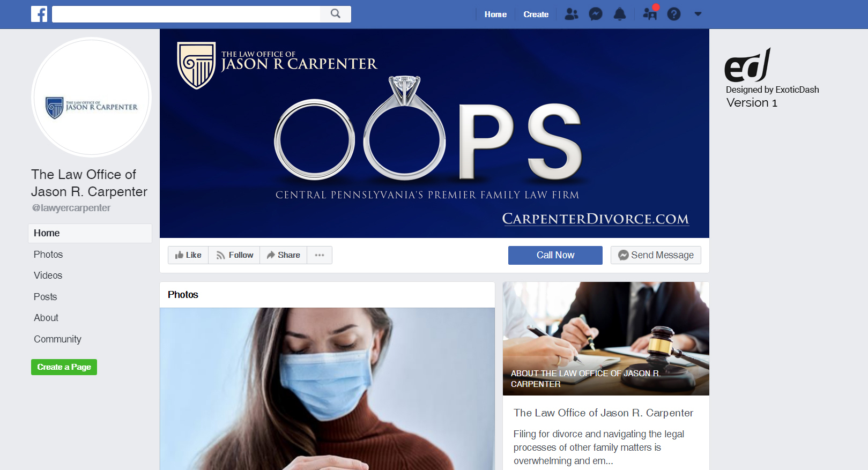
Task: Open the OOPS cover photo
Action: (434, 133)
